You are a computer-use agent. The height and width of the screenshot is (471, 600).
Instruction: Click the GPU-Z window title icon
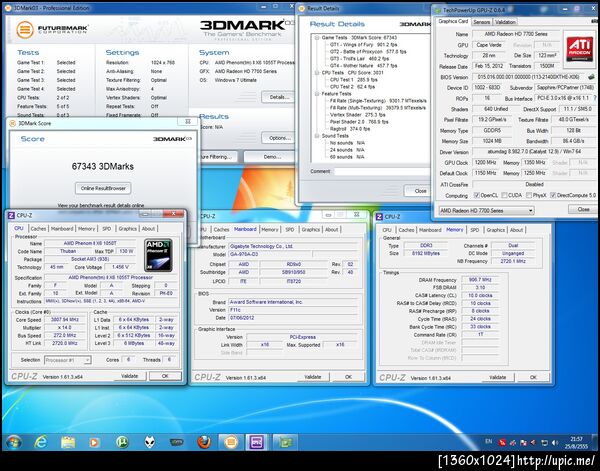pos(438,10)
